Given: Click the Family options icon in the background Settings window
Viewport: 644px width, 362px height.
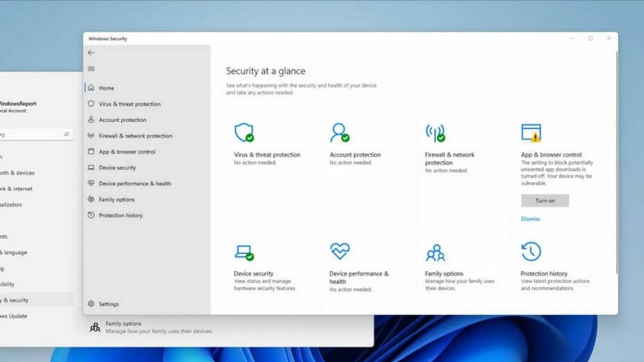Looking at the screenshot, I should (95, 327).
